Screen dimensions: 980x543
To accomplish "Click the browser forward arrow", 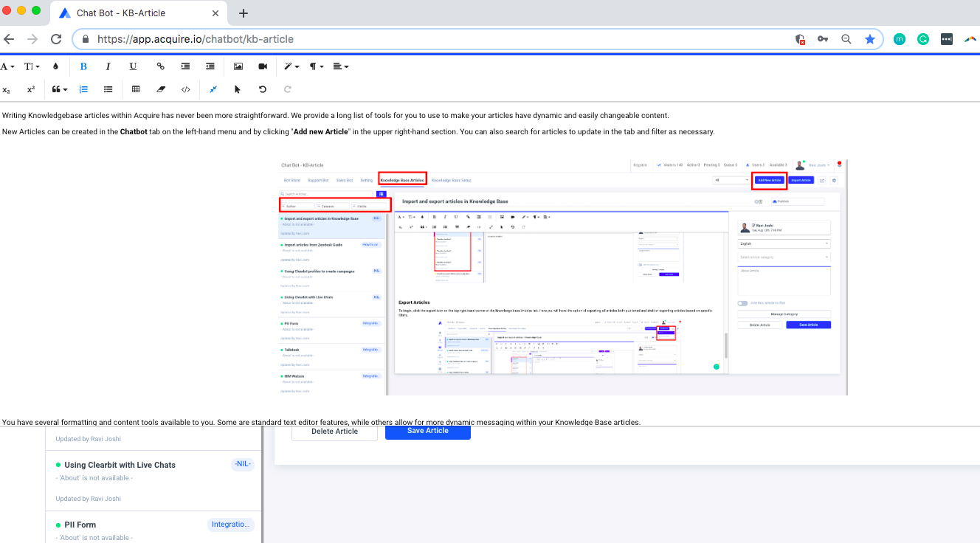I will click(32, 39).
